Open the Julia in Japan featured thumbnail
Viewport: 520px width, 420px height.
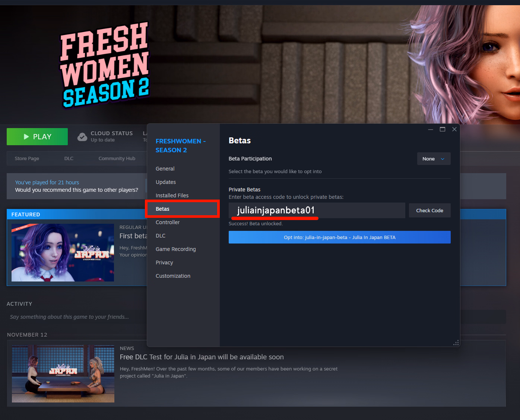(x=63, y=252)
